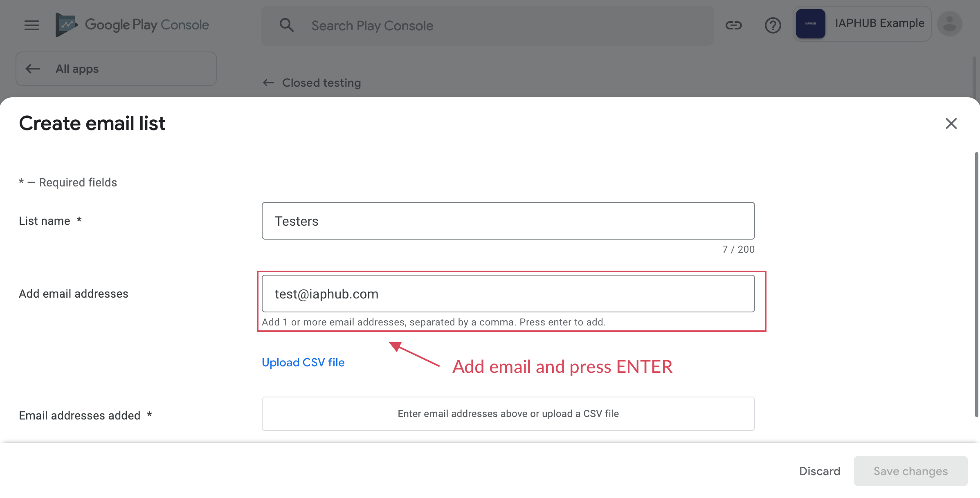Focus the Add email addresses field
The image size is (980, 498).
coord(508,294)
